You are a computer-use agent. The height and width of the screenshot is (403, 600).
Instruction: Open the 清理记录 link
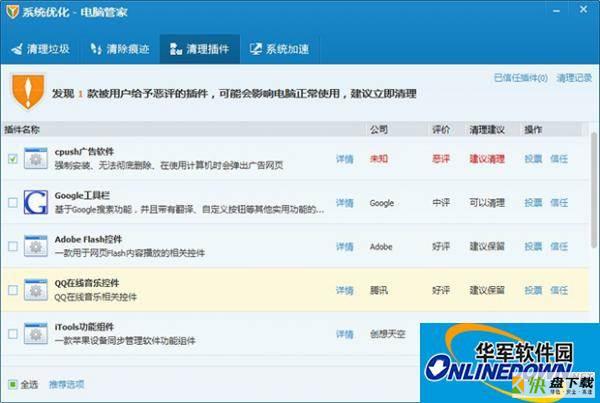[x=574, y=78]
